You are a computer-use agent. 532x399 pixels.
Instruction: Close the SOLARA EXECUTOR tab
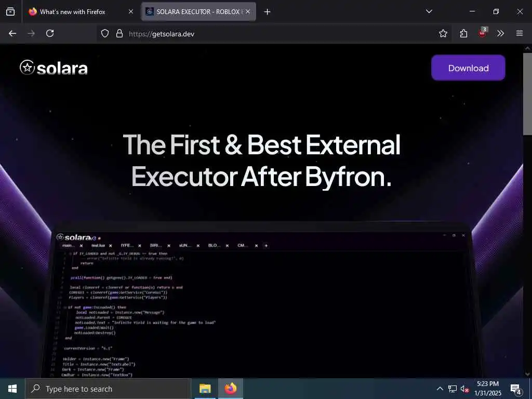[248, 12]
